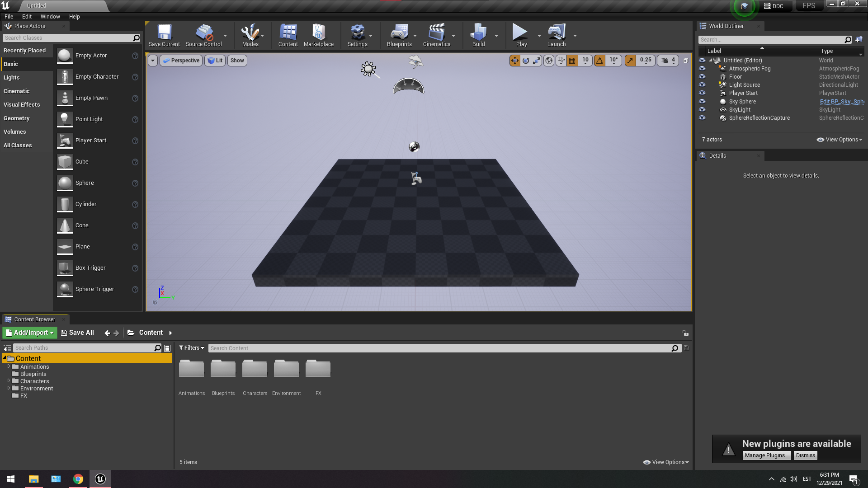The height and width of the screenshot is (488, 868).
Task: Click the Build toolbar icon
Action: tap(478, 33)
